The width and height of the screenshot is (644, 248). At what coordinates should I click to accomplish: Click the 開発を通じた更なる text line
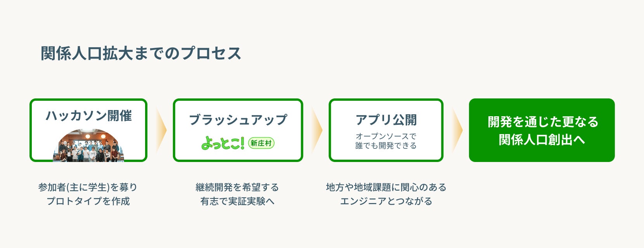point(543,122)
